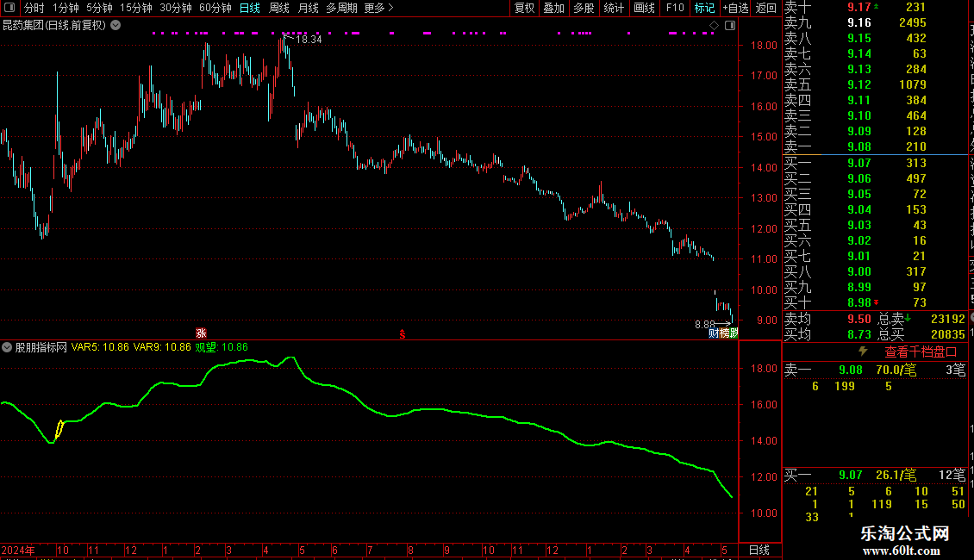
Task: Select the 卖九 row price 9.16
Action: (859, 22)
